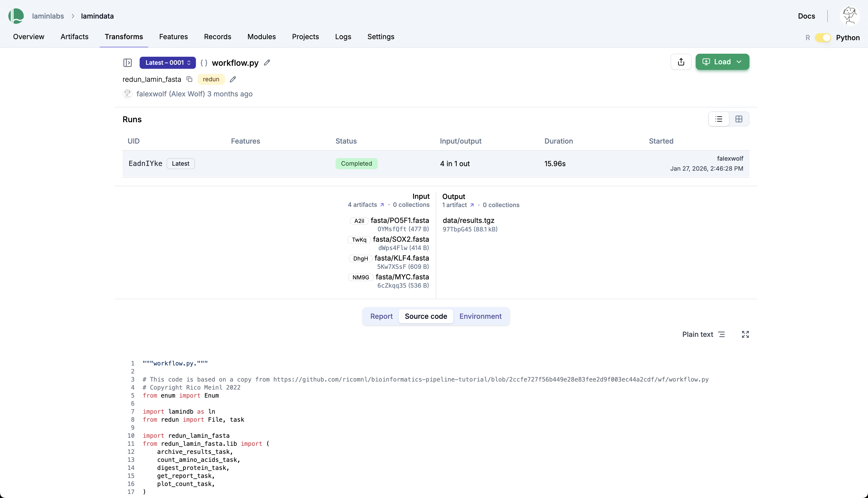Expand the Load button dropdown
Viewport: 868px width, 498px height.
click(739, 62)
